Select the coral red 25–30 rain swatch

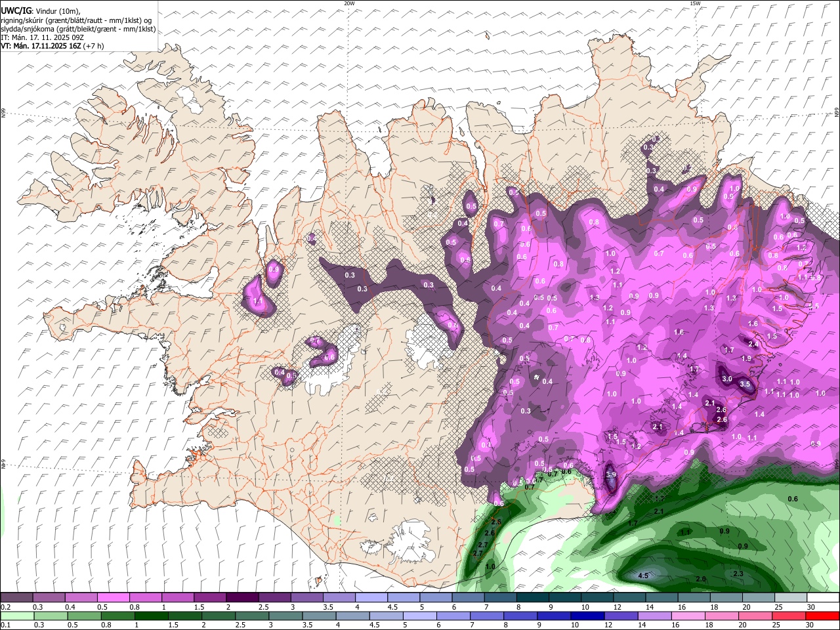click(788, 616)
